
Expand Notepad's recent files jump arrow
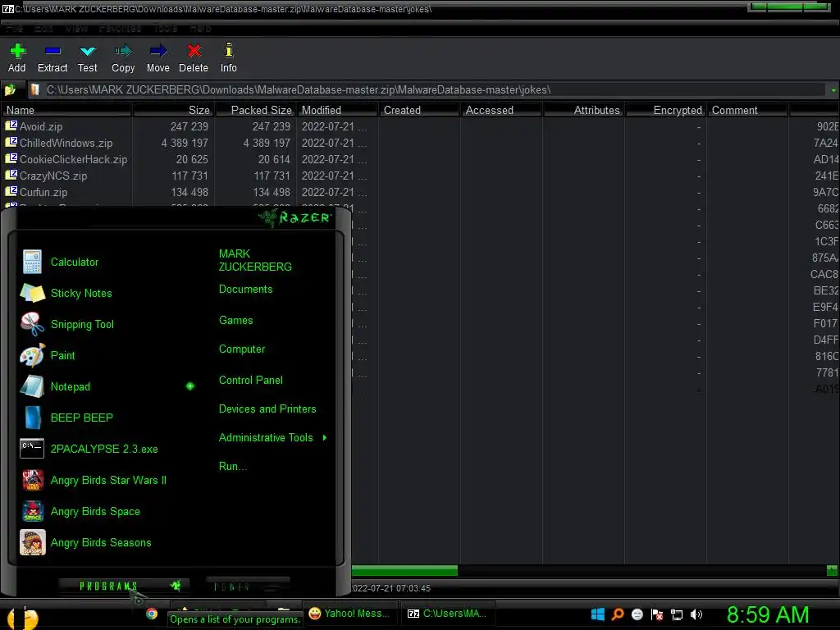pyautogui.click(x=190, y=386)
